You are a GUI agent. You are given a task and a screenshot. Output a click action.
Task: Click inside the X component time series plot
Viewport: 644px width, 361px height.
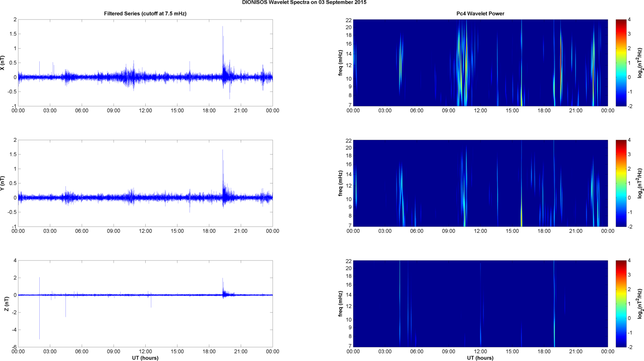pyautogui.click(x=145, y=63)
